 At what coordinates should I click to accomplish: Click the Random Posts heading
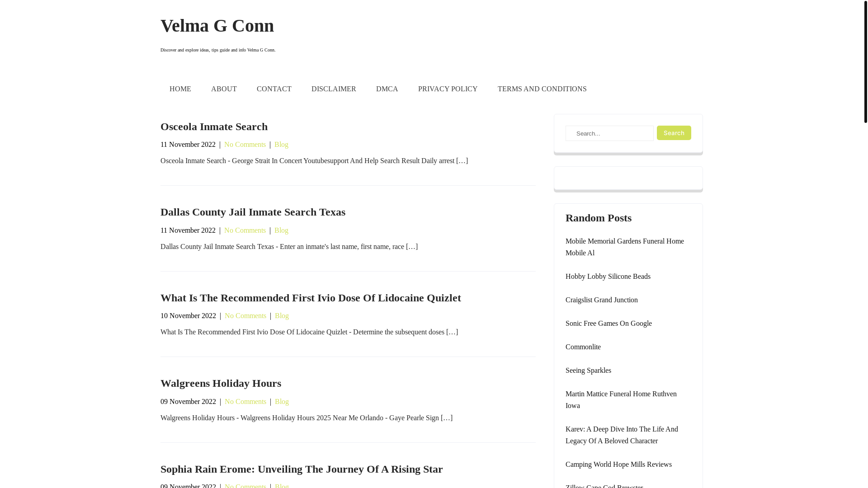tap(599, 218)
